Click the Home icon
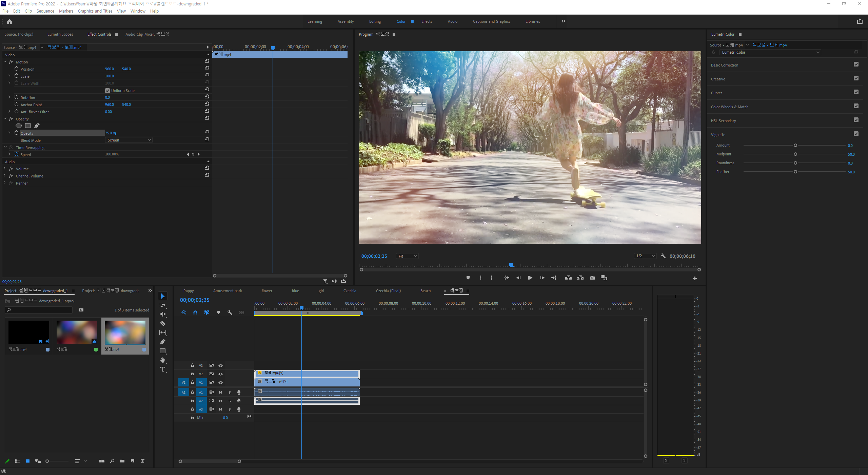The height and width of the screenshot is (475, 868). point(9,22)
